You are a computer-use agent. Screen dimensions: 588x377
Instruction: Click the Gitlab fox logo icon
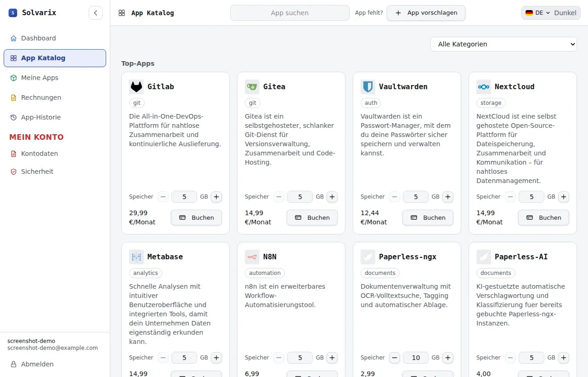tap(136, 86)
